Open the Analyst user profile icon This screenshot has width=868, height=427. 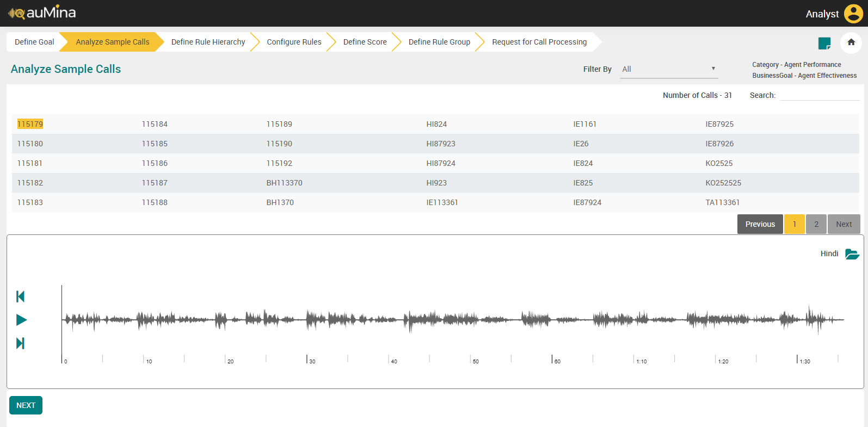853,14
